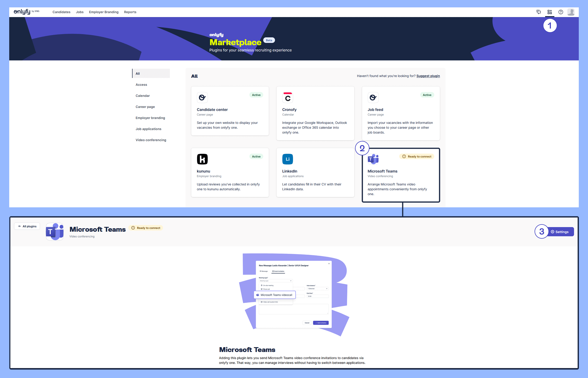Open the Meeting type dropdown
588x378 pixels.
point(275,280)
